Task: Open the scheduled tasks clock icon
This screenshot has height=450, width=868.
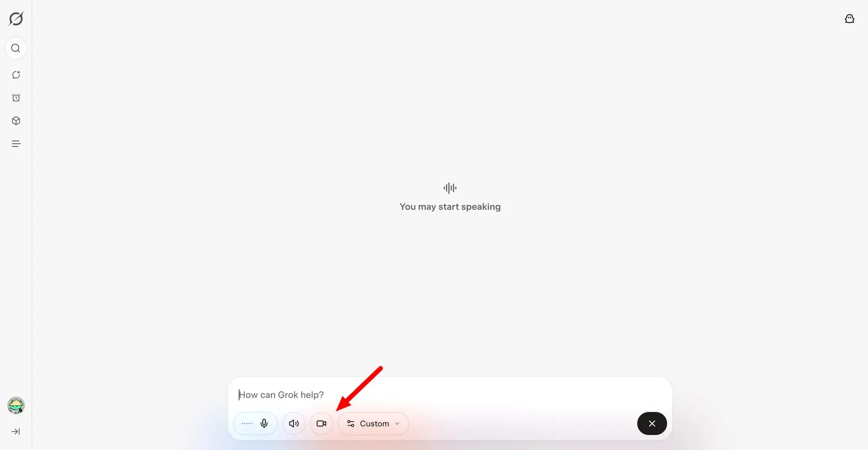Action: point(16,98)
